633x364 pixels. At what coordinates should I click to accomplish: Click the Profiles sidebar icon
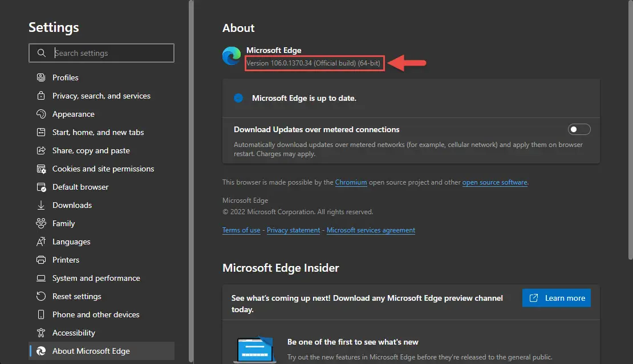pyautogui.click(x=40, y=77)
